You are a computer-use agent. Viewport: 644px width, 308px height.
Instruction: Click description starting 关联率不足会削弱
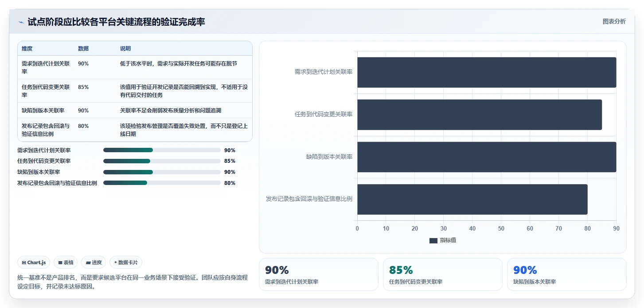pyautogui.click(x=171, y=110)
